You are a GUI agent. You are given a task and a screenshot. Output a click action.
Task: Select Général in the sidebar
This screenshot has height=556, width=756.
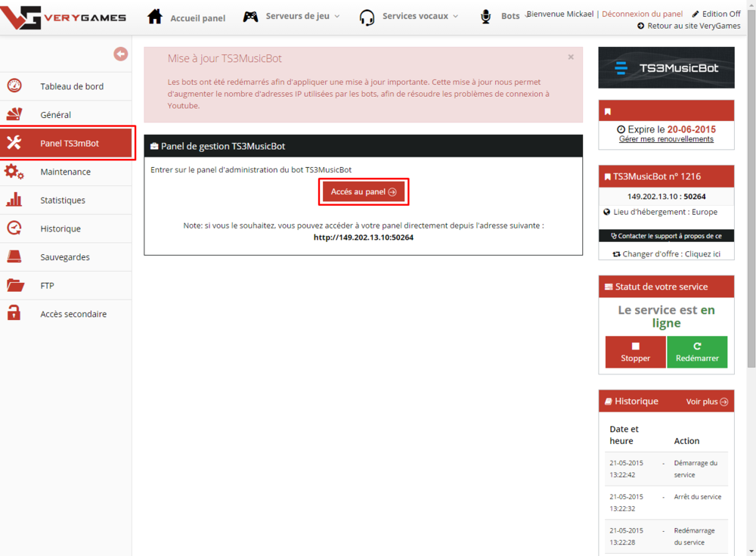pos(56,115)
